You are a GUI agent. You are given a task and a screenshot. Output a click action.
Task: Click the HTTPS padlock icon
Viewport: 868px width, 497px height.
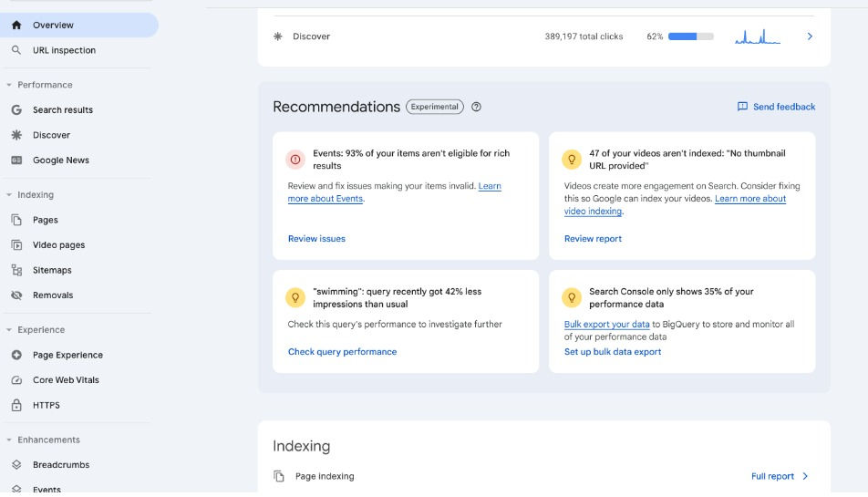tap(16, 405)
